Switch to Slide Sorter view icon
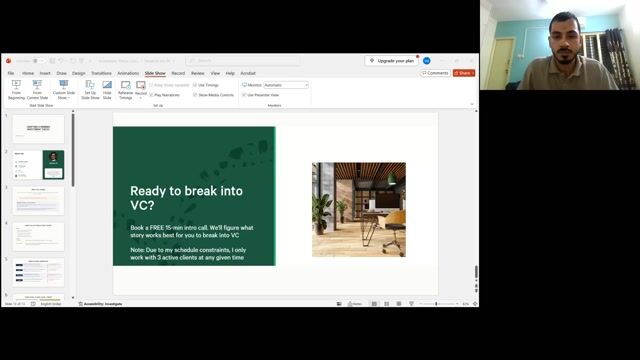Screen dimensions: 640x360 pyautogui.click(x=386, y=304)
